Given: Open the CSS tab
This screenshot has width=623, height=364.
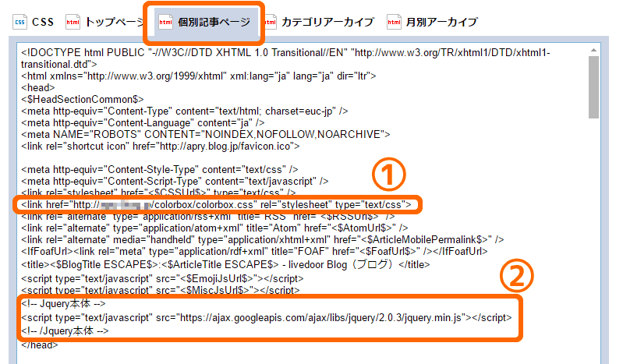Looking at the screenshot, I should tap(33, 23).
